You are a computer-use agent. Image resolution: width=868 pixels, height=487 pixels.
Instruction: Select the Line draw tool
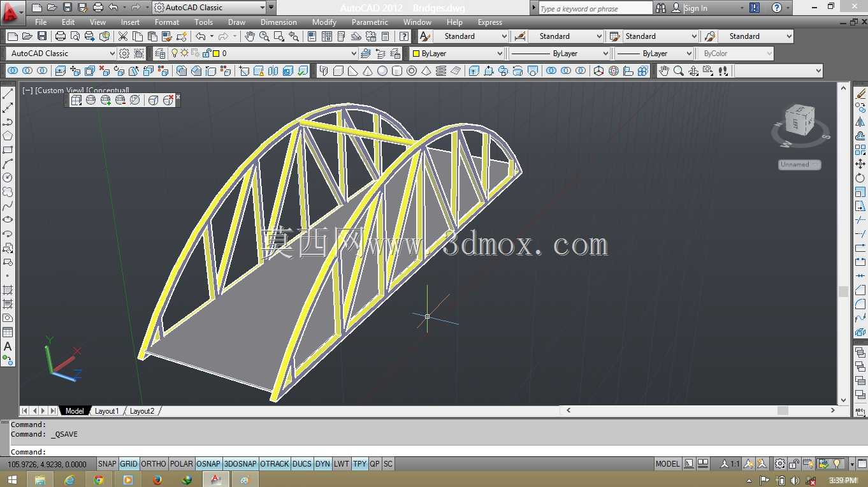click(x=8, y=94)
